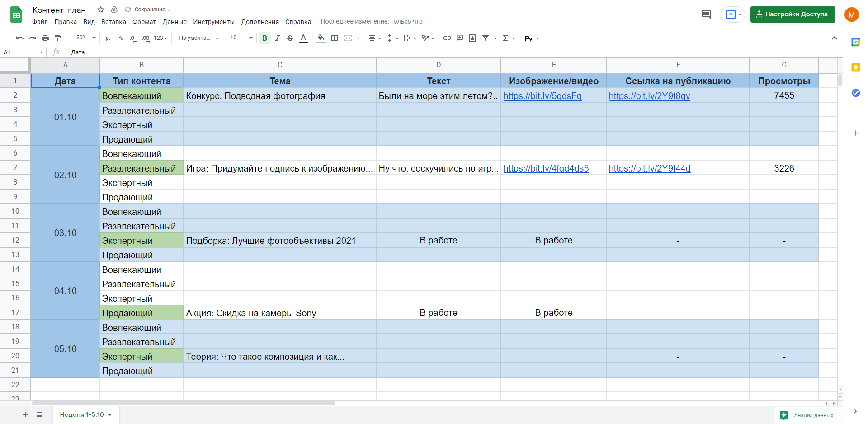Open link https://bit.ly/5gdsFg
The height and width of the screenshot is (424, 868).
click(542, 96)
